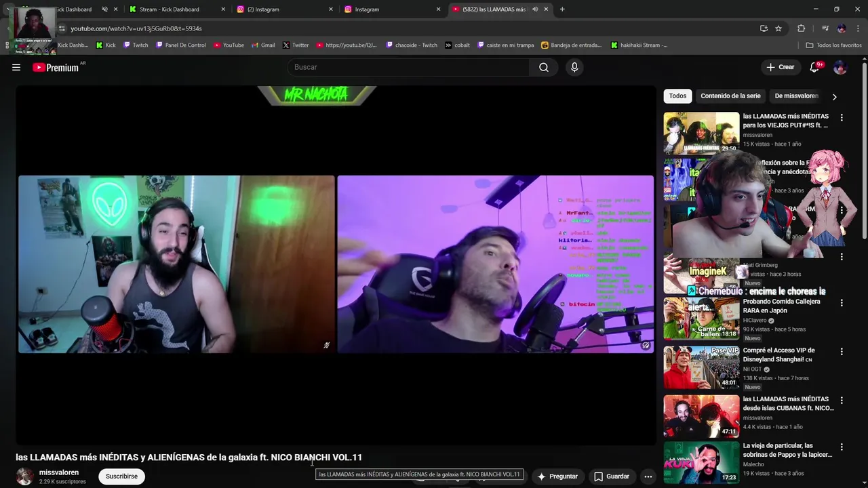Image resolution: width=868 pixels, height=488 pixels.
Task: Close the 'Stream - Kick Dashboard' tab
Action: coord(223,9)
